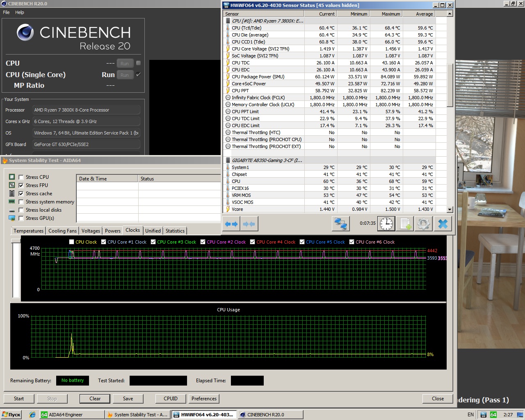Click the AIDA64 graph vertical scale slider
The width and height of the screenshot is (525, 420).
pos(16,241)
